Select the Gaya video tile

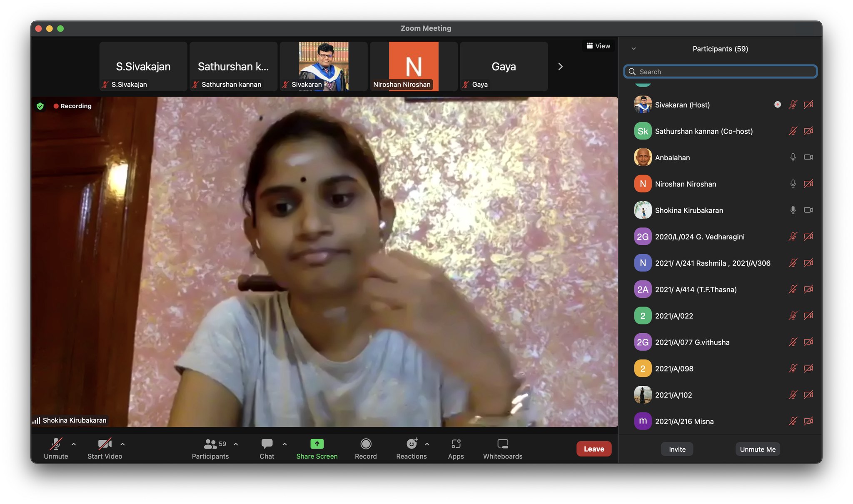click(x=504, y=66)
